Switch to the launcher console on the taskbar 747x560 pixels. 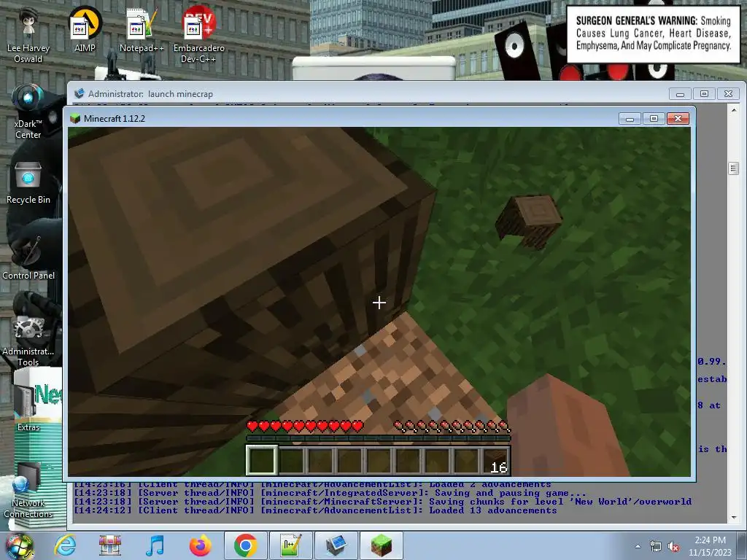[x=336, y=545]
